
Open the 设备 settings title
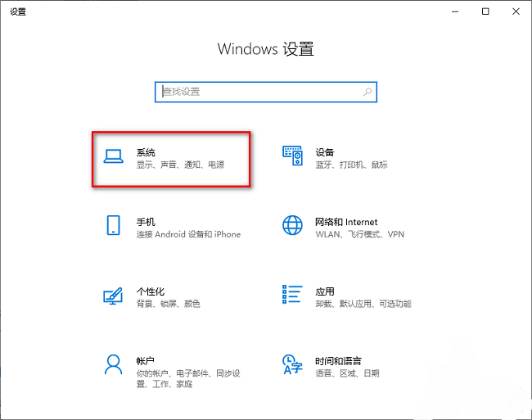point(325,152)
